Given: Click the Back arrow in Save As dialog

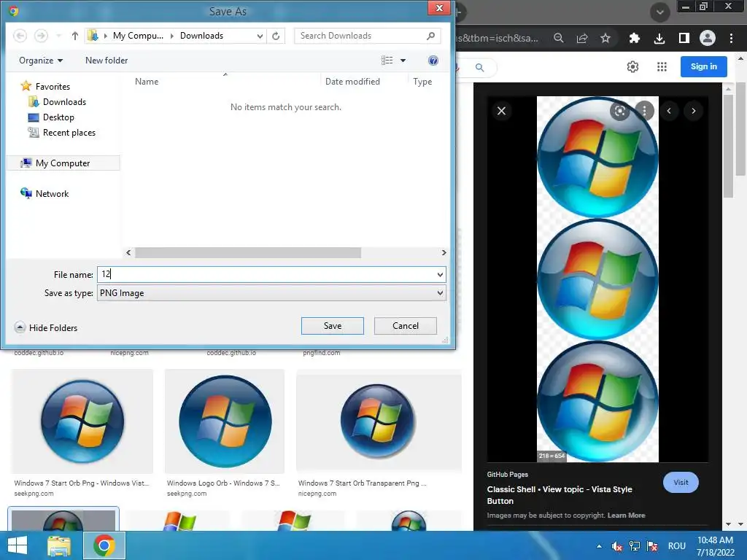Looking at the screenshot, I should [20, 36].
